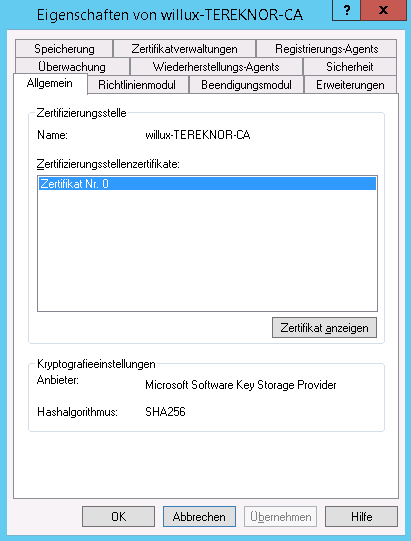This screenshot has height=541, width=411.
Task: Go to the Wiederherstellungs-Agents tab
Action: [216, 67]
